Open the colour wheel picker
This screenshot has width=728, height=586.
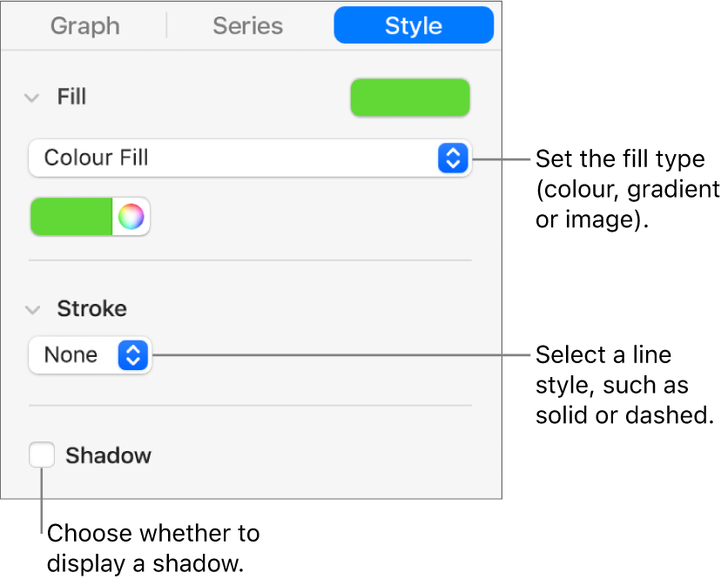pyautogui.click(x=131, y=216)
